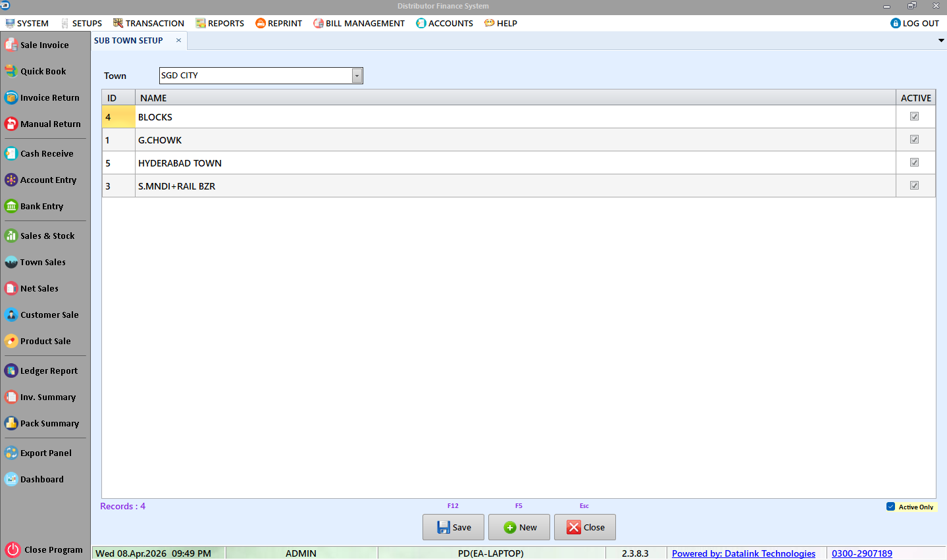The width and height of the screenshot is (947, 560).
Task: Select the HYDERABAD TOWN name cell
Action: [x=515, y=163]
